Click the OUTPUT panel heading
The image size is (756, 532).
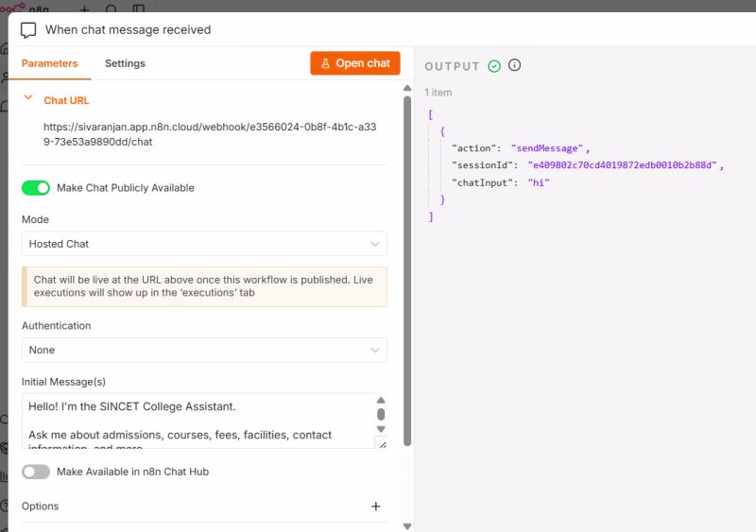point(453,66)
